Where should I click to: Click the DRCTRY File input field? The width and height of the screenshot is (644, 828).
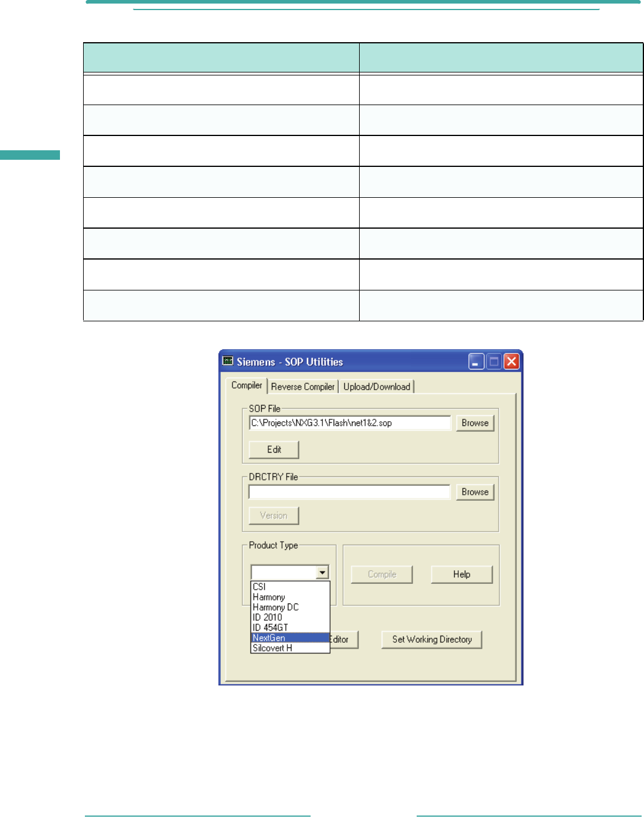click(x=350, y=492)
